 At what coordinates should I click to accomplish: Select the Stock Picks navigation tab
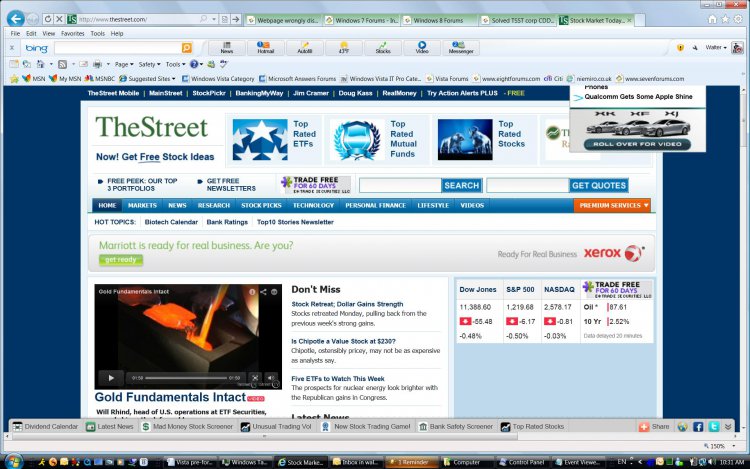(261, 206)
